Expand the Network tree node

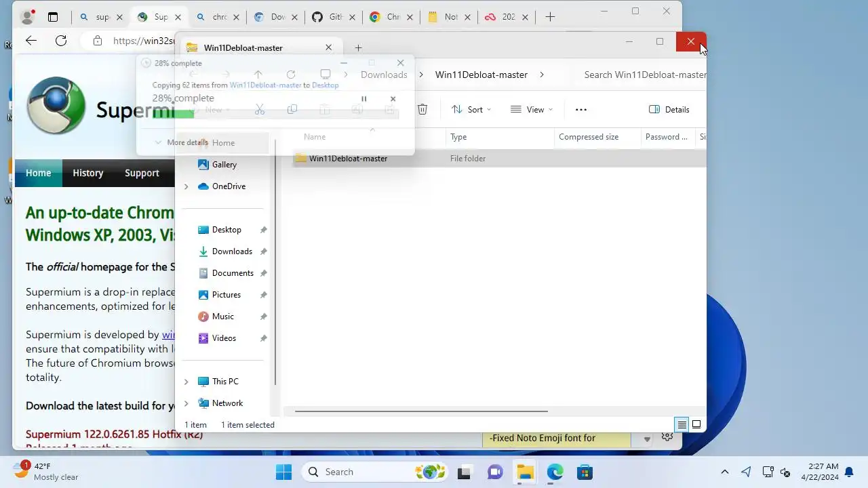pyautogui.click(x=186, y=403)
